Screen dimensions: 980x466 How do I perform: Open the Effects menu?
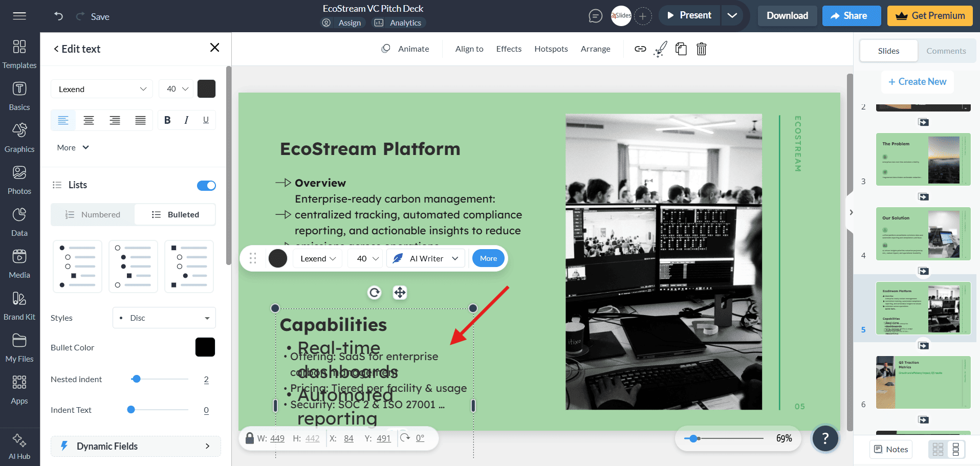[x=509, y=49]
